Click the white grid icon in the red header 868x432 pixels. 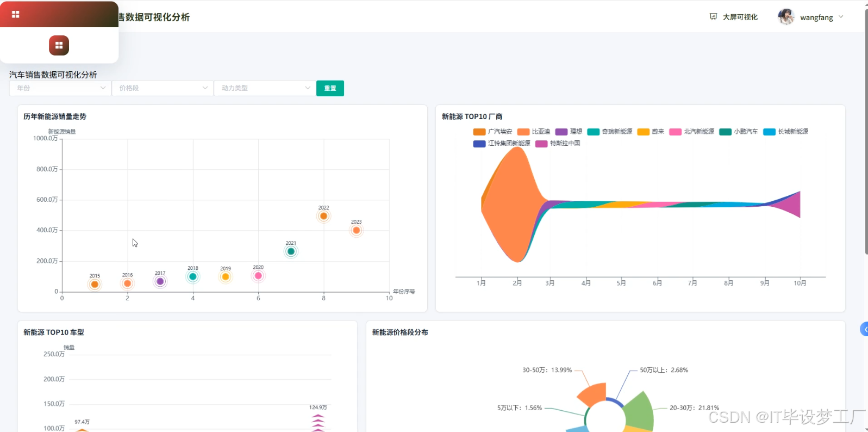15,14
